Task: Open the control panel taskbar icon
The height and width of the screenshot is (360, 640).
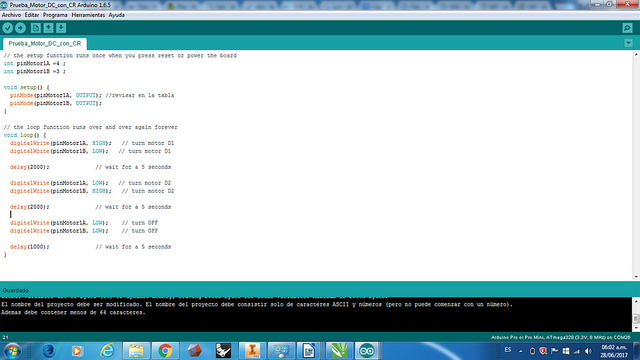Action: [x=281, y=351]
